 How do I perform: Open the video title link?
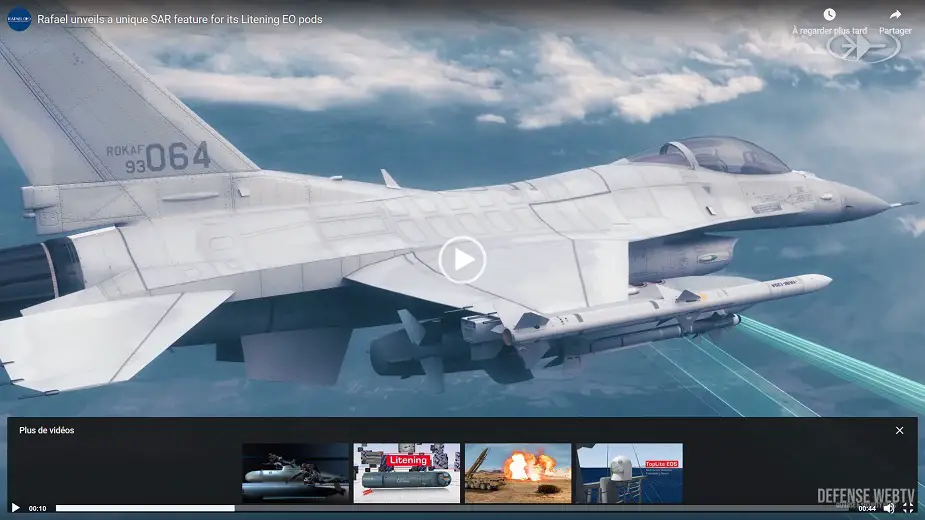point(180,19)
